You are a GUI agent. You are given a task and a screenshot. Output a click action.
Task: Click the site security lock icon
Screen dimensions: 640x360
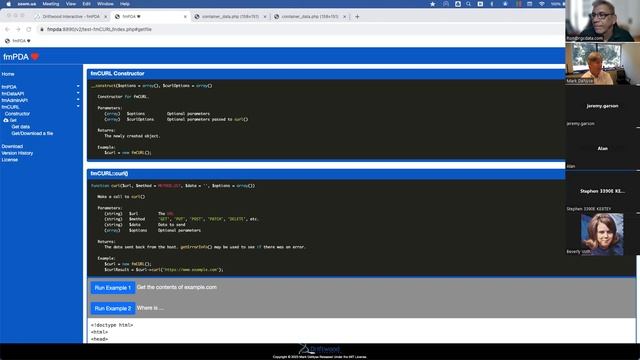coord(41,29)
